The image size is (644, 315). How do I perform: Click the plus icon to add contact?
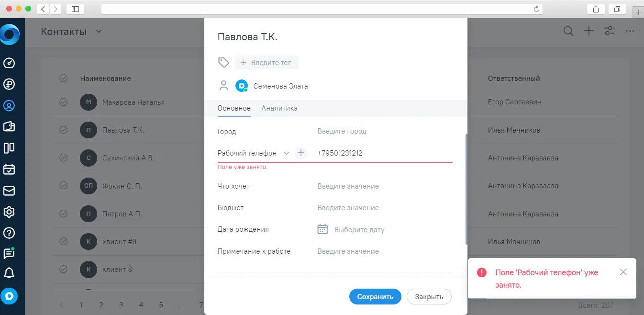tap(589, 31)
